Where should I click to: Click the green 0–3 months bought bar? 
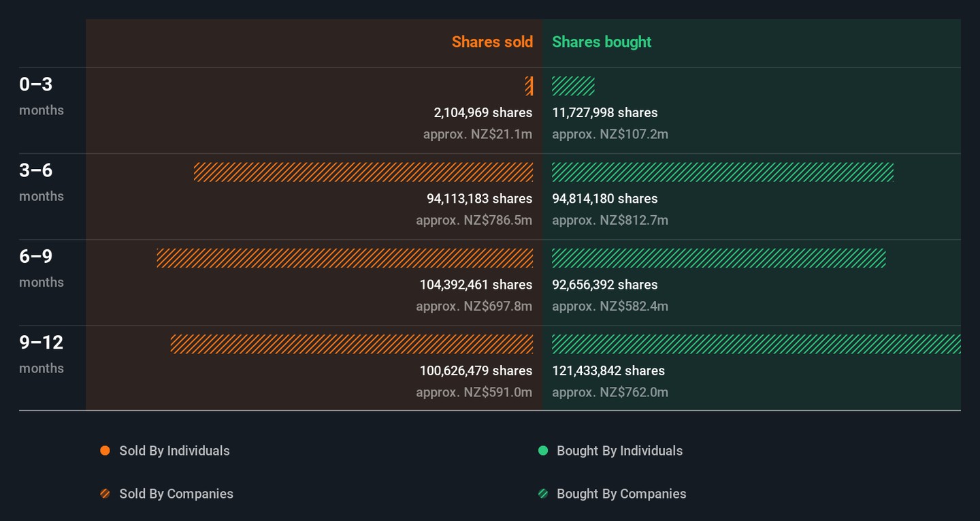pos(573,86)
